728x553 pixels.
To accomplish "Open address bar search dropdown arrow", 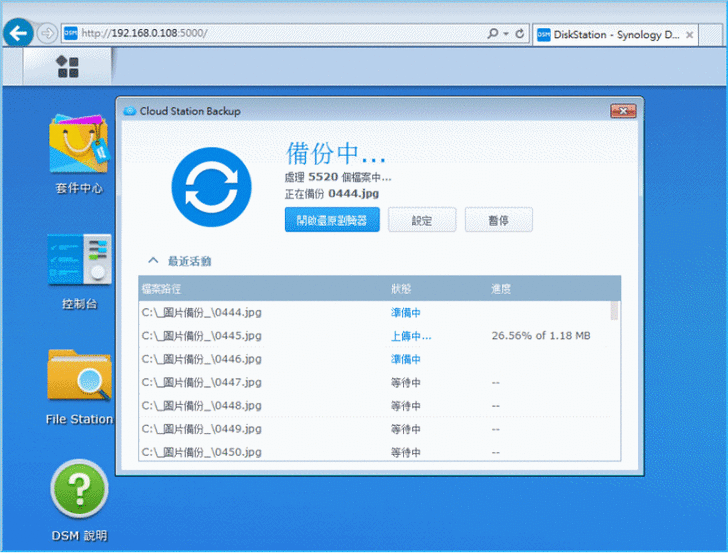I will pyautogui.click(x=506, y=33).
